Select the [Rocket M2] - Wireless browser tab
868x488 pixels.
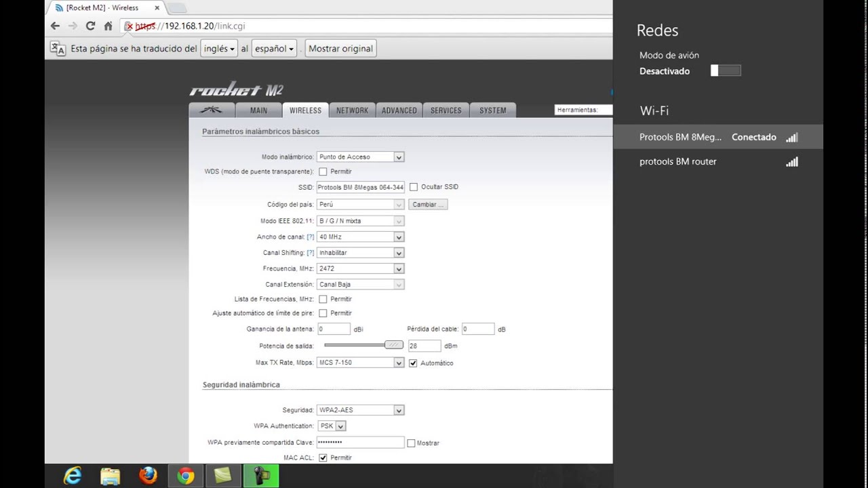(105, 8)
